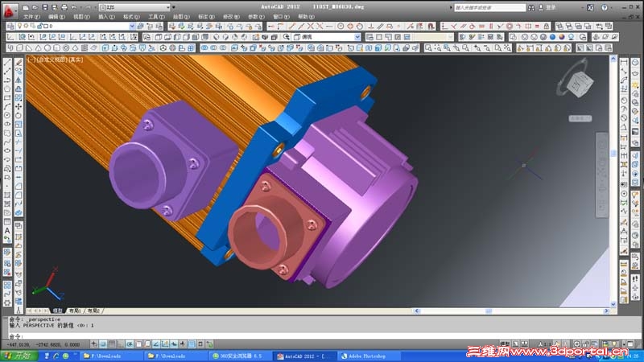Select the Union solid editing icon
This screenshot has height=362, width=644.
pos(204,48)
